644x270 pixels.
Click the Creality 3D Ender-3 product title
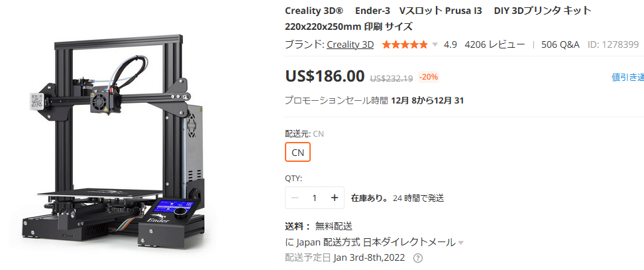click(x=438, y=19)
